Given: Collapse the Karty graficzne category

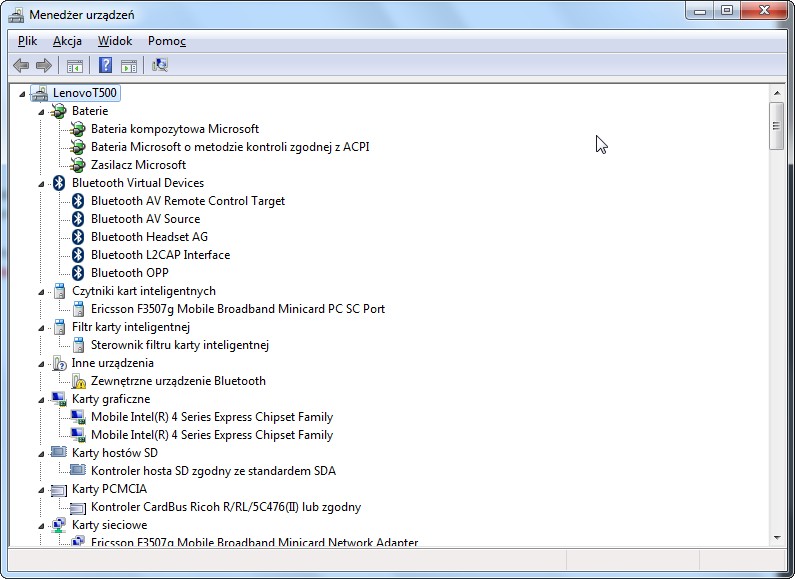Looking at the screenshot, I should tap(42, 400).
